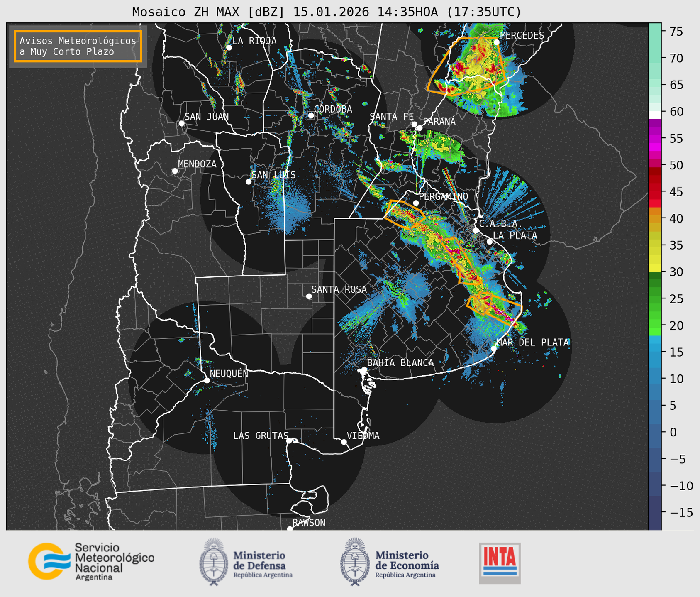Click the -15 dBZ dark band on scale
The height and width of the screenshot is (597, 700).
655,513
